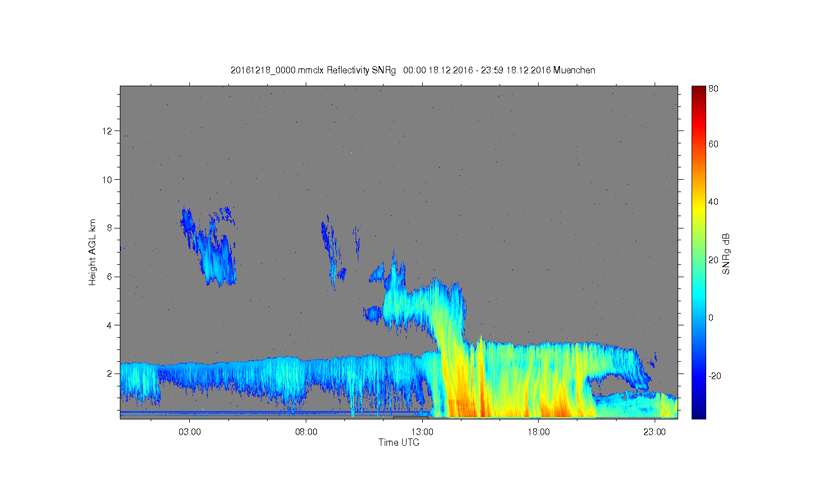The height and width of the screenshot is (504, 840).
Task: Click the height tick label 10
Action: [x=108, y=180]
